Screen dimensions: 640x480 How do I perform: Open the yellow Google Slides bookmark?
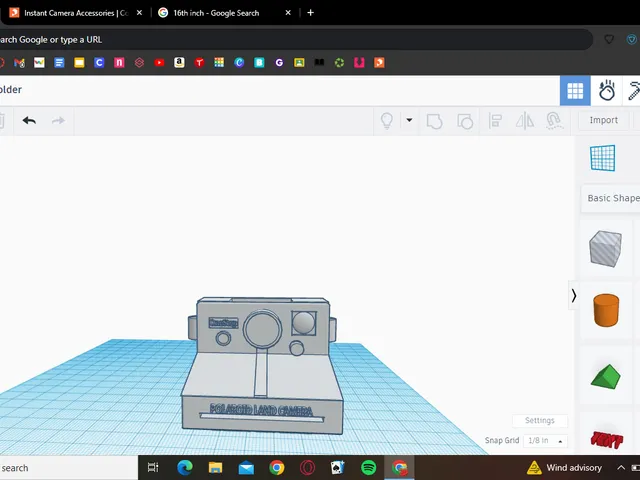coord(79,62)
